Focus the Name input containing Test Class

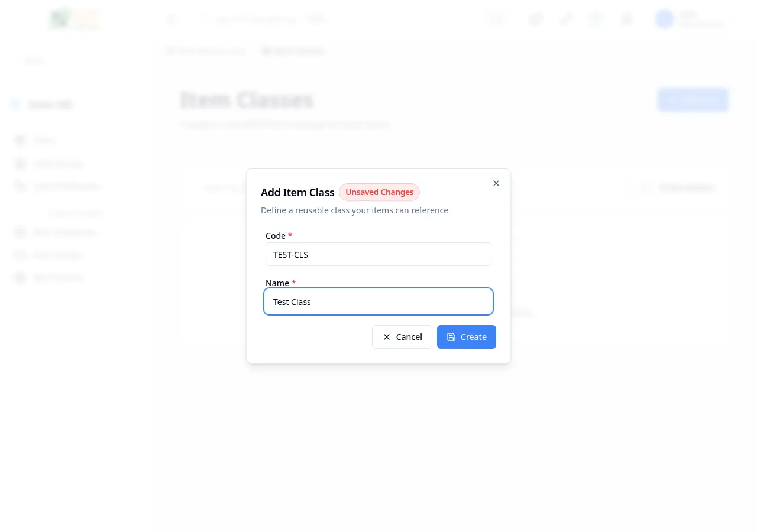click(378, 301)
